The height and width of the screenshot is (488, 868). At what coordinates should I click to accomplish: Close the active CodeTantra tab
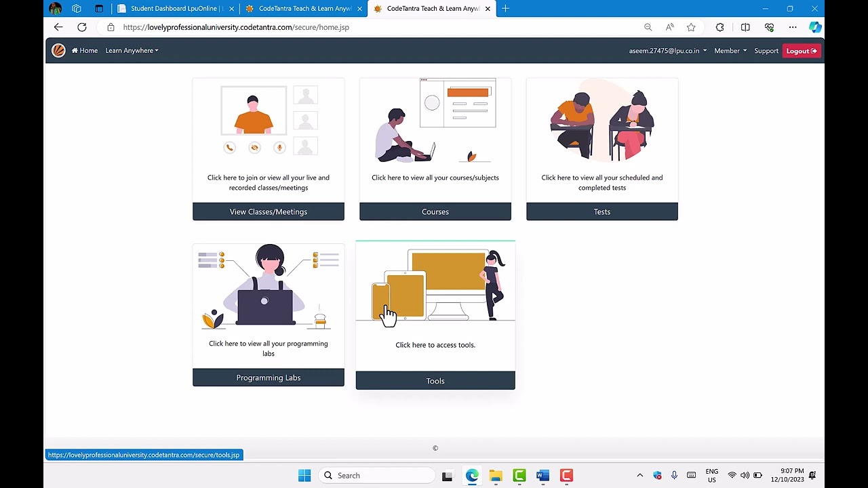(488, 9)
